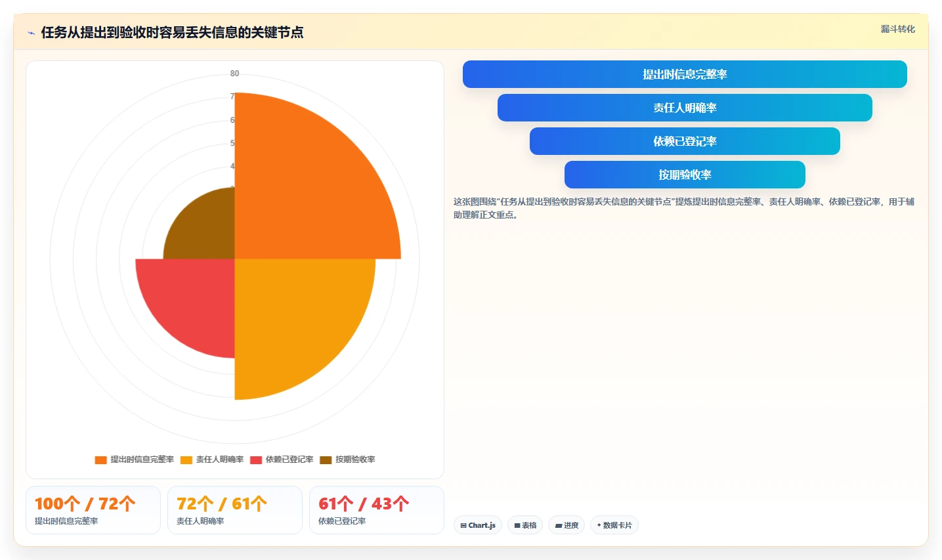Open the 61个 / 43个 data card
942x560 pixels.
pos(377,510)
